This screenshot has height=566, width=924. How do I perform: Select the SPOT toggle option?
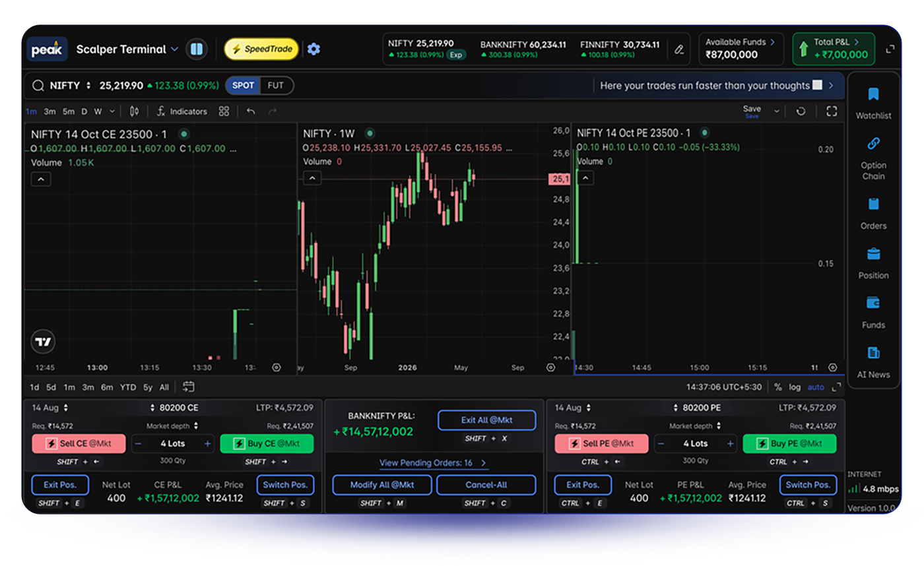pyautogui.click(x=243, y=86)
